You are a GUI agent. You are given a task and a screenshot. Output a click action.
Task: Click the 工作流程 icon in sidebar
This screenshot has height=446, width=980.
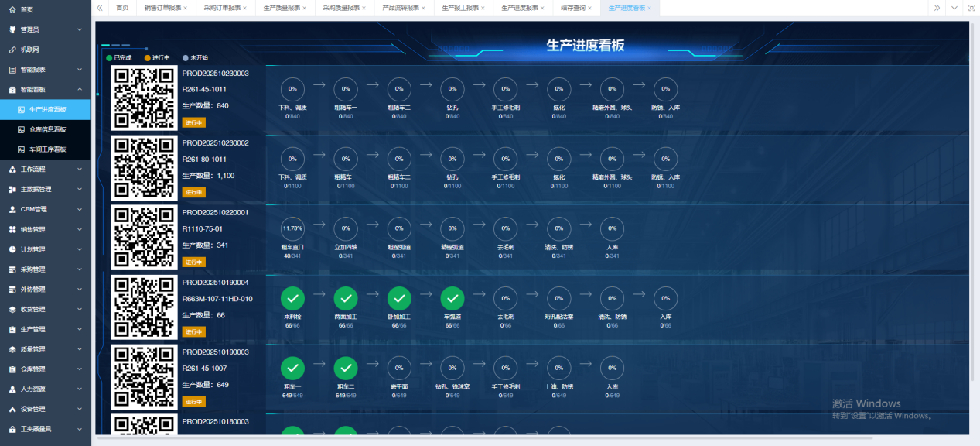(x=12, y=170)
